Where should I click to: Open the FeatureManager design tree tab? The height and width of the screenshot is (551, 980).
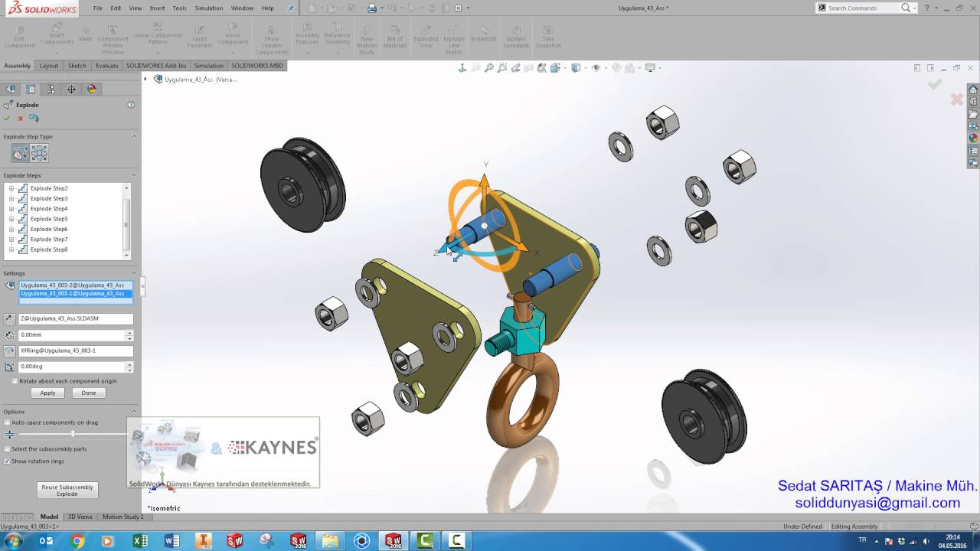tap(11, 89)
